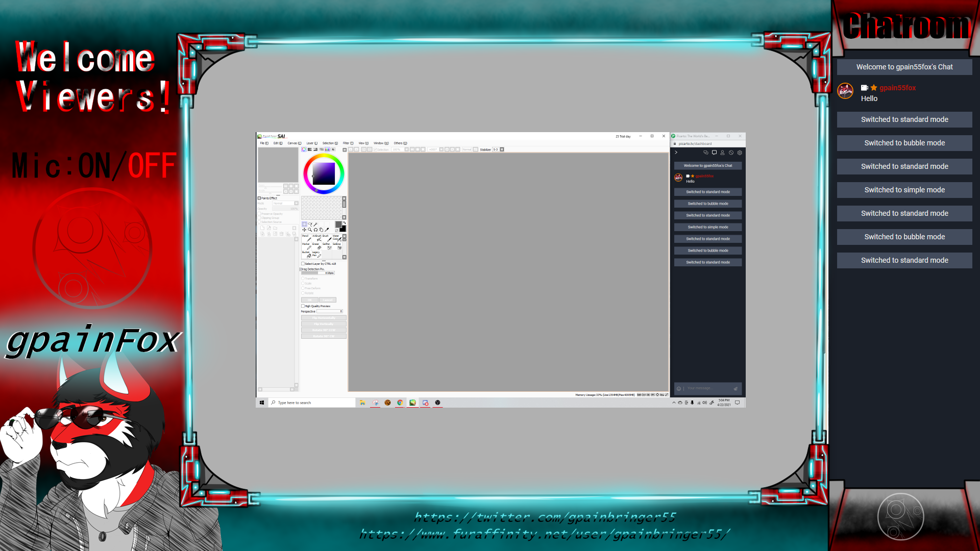Enable the High Quality Preview checkbox
980x551 pixels.
(303, 306)
